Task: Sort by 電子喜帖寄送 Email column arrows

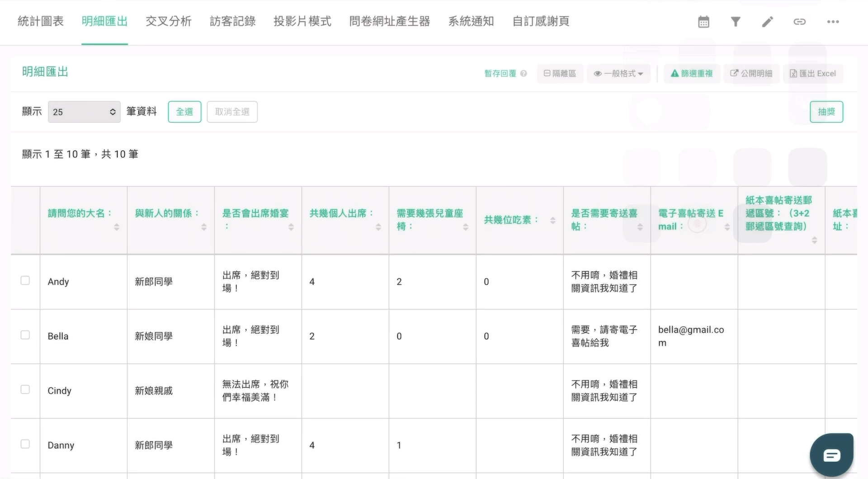Action: (727, 227)
